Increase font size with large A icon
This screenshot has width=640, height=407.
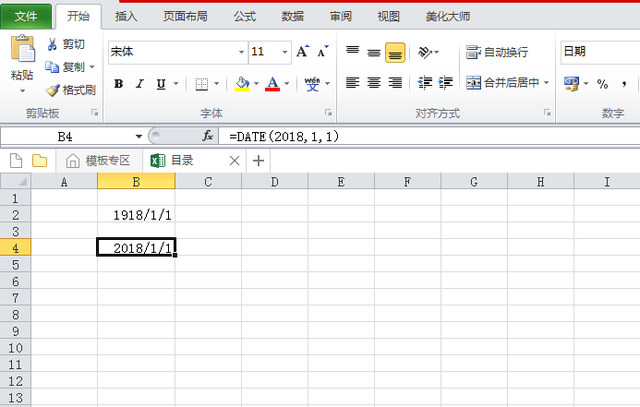(302, 51)
